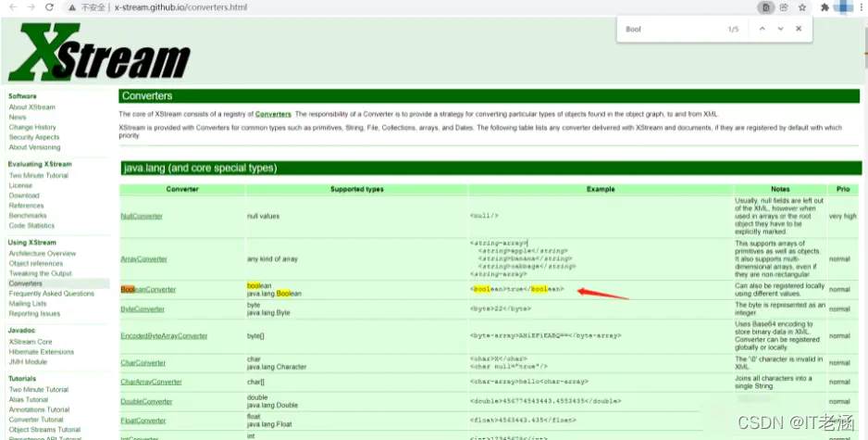Image resolution: width=868 pixels, height=440 pixels.
Task: Open Two Minute Tutorial under Evaluating XStream
Action: (x=39, y=175)
